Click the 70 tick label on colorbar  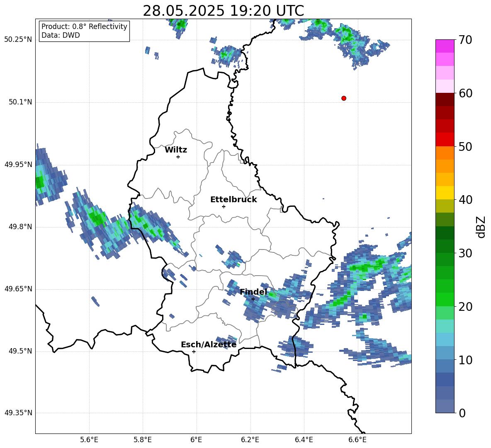pyautogui.click(x=465, y=40)
